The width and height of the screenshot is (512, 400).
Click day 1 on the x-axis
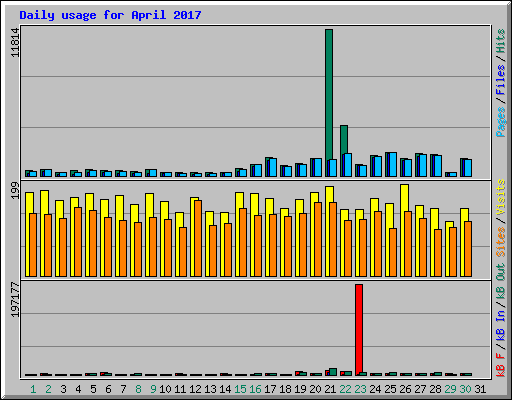(x=33, y=389)
